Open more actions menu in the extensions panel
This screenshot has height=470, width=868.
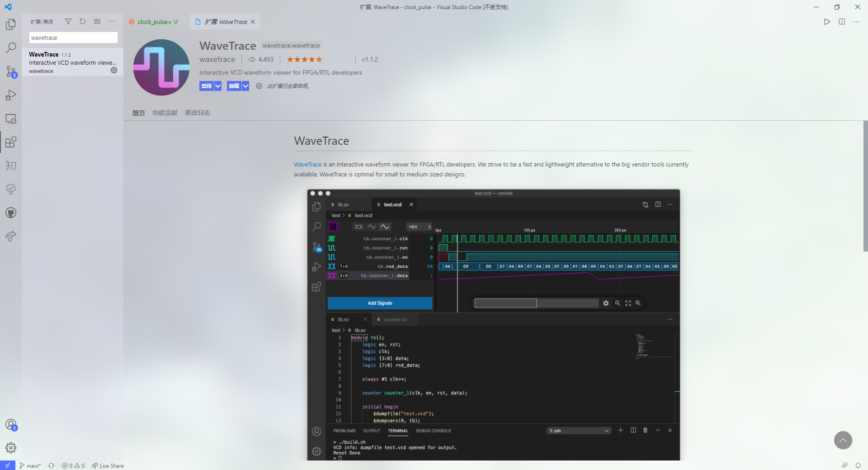tap(112, 21)
